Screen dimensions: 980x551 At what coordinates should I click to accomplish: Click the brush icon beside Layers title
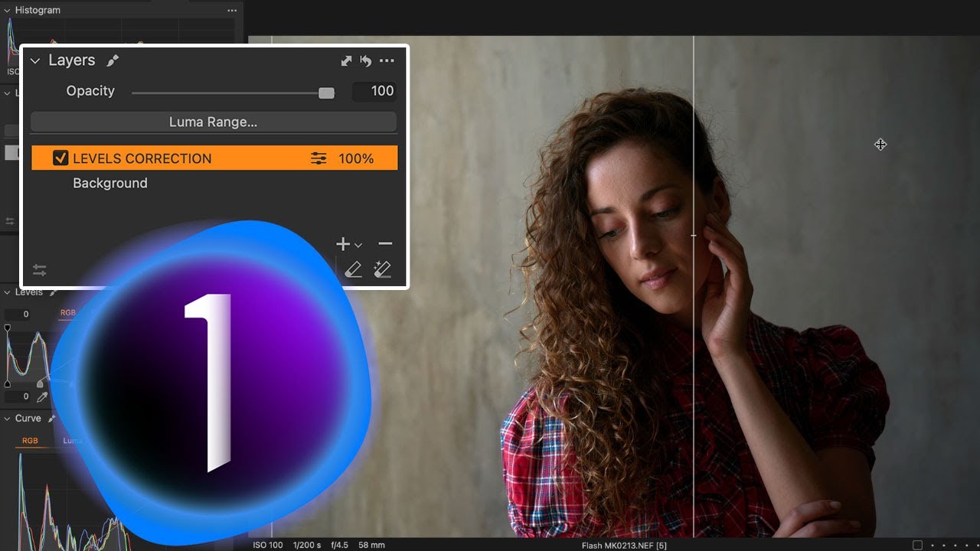point(113,60)
